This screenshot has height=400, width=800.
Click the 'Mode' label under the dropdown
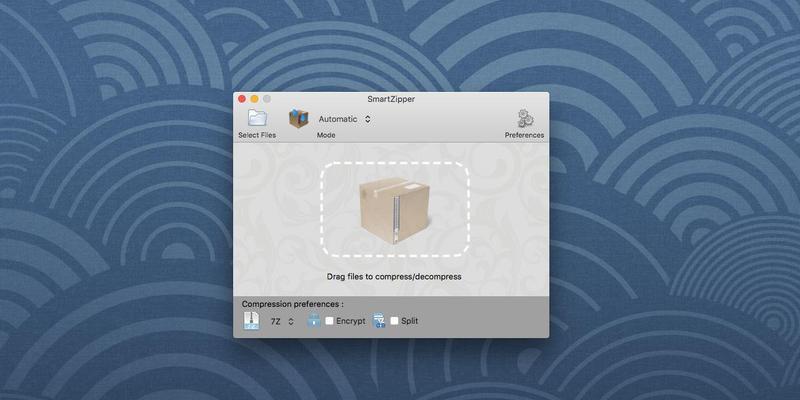point(326,135)
